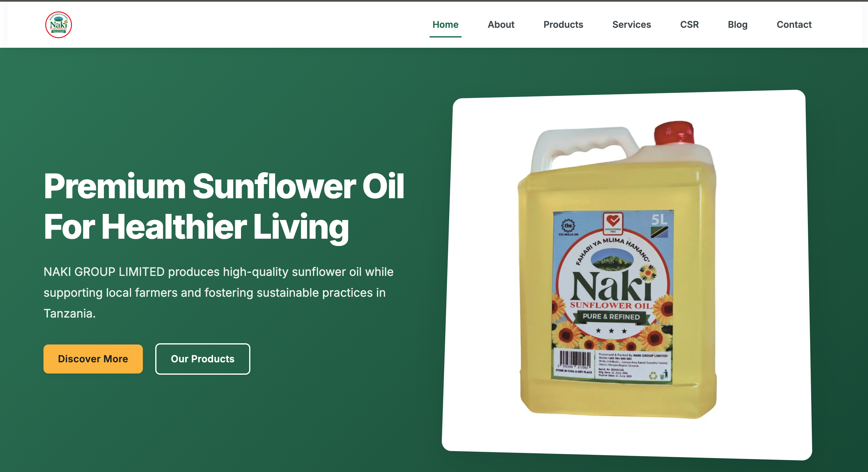The height and width of the screenshot is (472, 868).
Task: Open the Contact page
Action: [x=794, y=24]
